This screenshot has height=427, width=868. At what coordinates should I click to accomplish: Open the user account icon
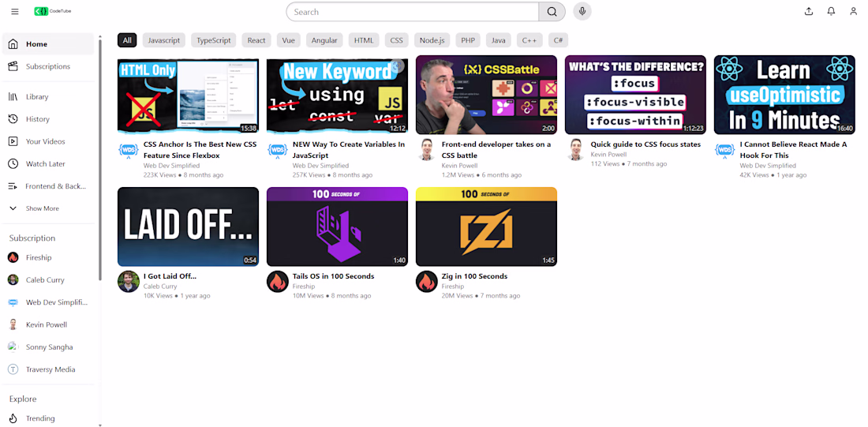(x=853, y=12)
